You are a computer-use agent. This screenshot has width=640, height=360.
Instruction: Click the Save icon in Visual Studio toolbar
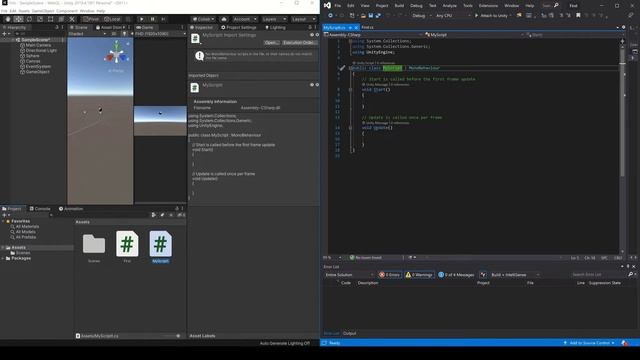[371, 16]
